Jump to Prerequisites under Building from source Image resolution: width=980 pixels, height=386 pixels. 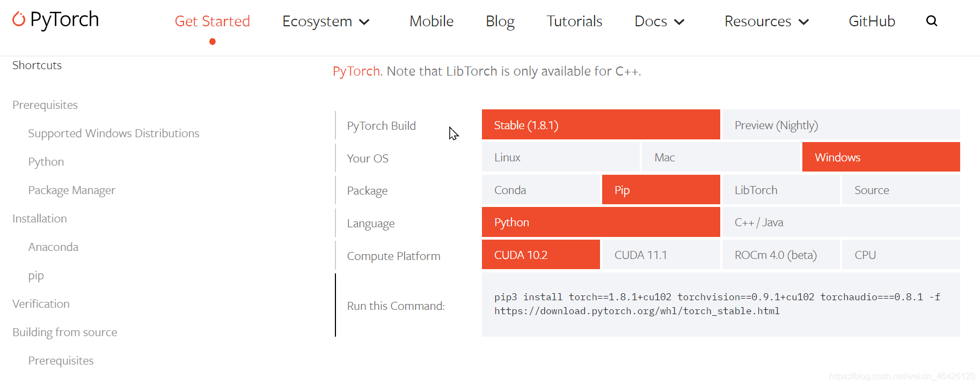click(61, 361)
